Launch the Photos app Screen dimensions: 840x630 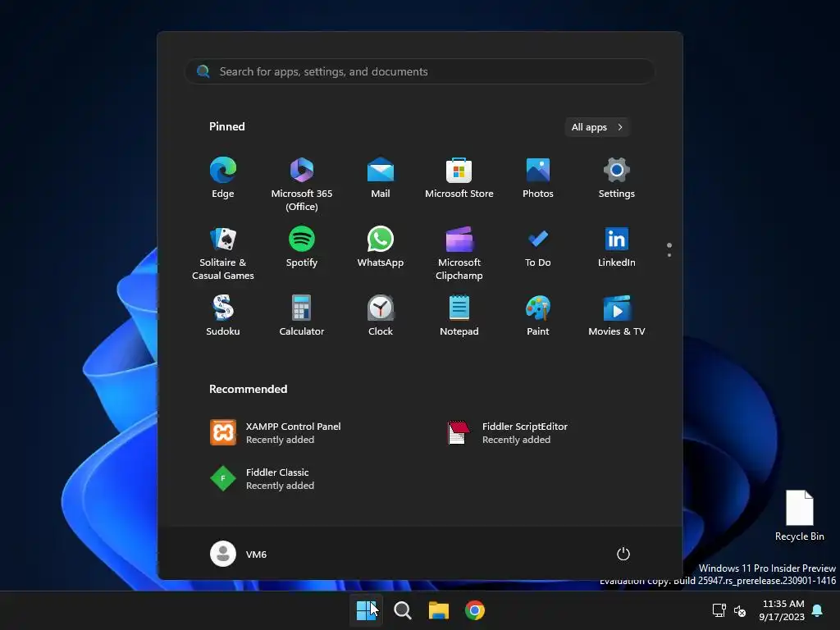(x=538, y=178)
